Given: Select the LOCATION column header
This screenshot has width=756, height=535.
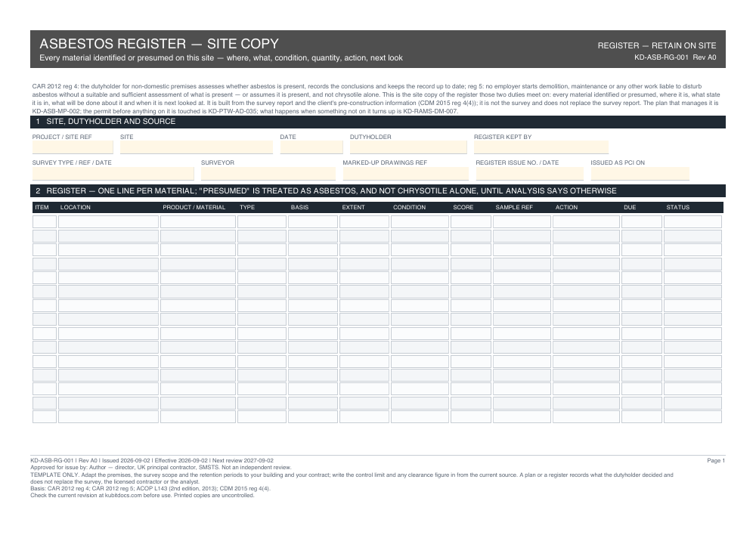Looking at the screenshot, I should click(75, 207).
